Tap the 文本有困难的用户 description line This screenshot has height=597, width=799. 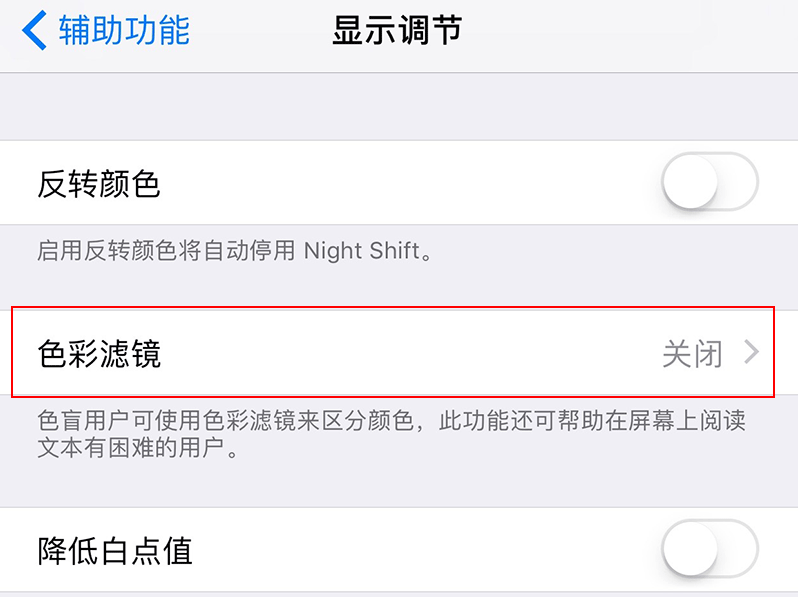[x=138, y=447]
